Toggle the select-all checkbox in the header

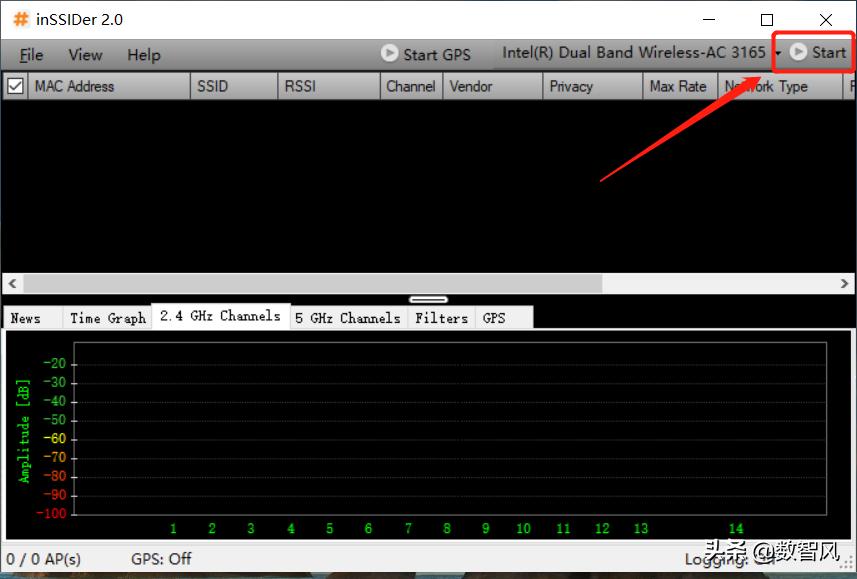14,86
